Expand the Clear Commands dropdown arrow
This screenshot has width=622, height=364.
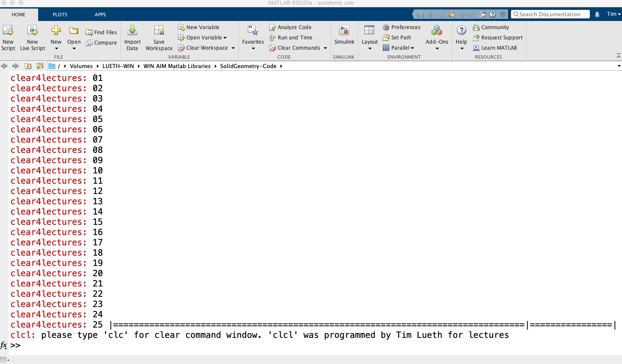(325, 48)
